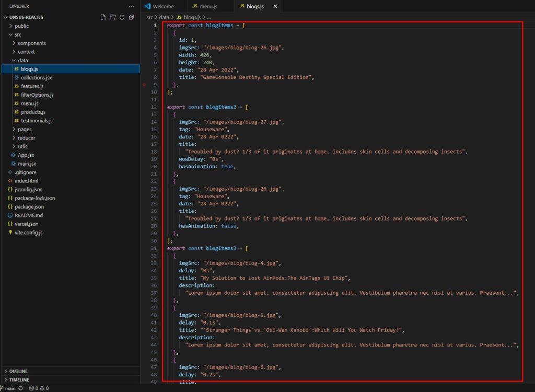
Task: Click the src breadcrumb segment
Action: click(150, 17)
